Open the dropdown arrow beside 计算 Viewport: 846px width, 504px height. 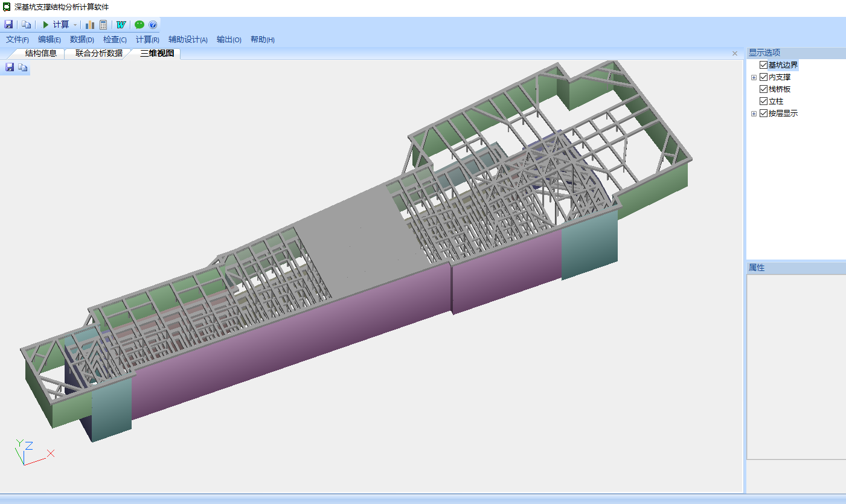[x=75, y=25]
